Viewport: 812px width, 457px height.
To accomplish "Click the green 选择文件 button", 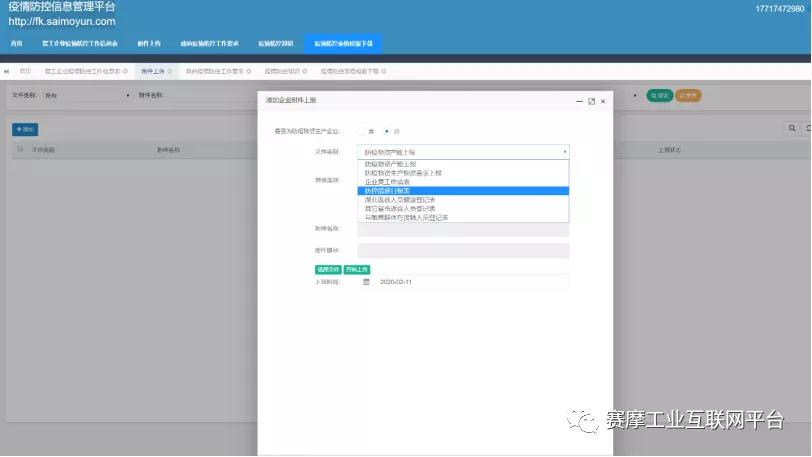I will coord(328,269).
